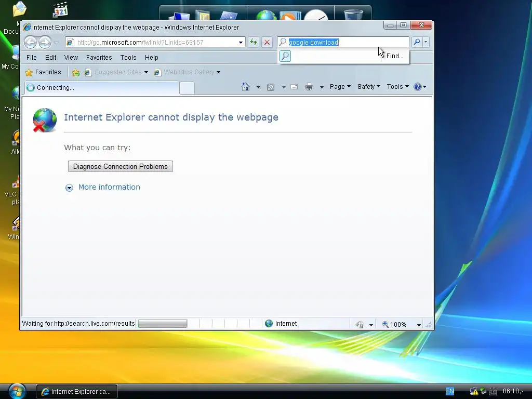Click the 100% zoom level button

394,324
